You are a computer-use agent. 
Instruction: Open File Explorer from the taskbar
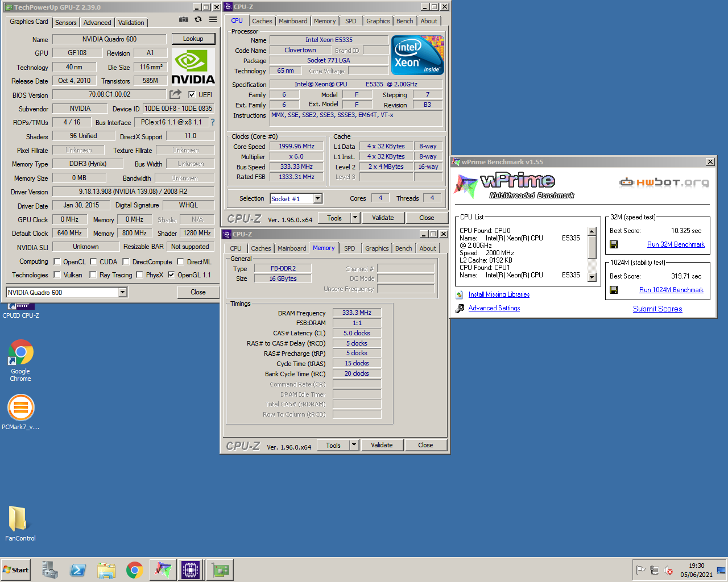106,570
